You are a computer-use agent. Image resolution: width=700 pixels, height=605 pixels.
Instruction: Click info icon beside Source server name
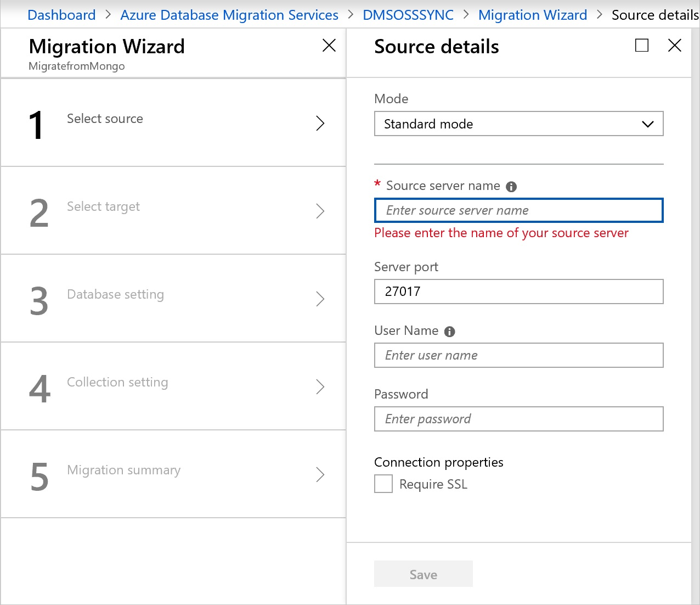511,187
